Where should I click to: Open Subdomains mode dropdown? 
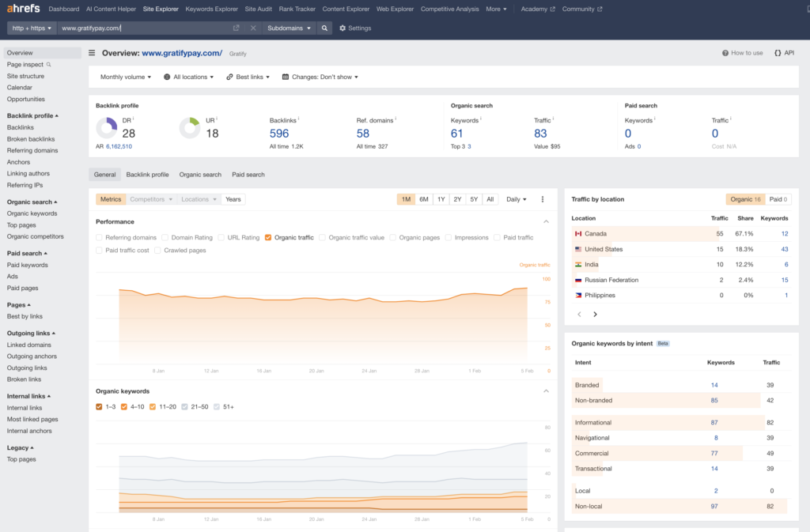click(289, 28)
